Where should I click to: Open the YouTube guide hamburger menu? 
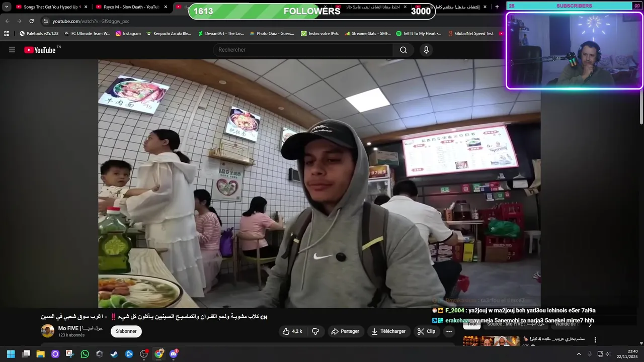[12, 50]
